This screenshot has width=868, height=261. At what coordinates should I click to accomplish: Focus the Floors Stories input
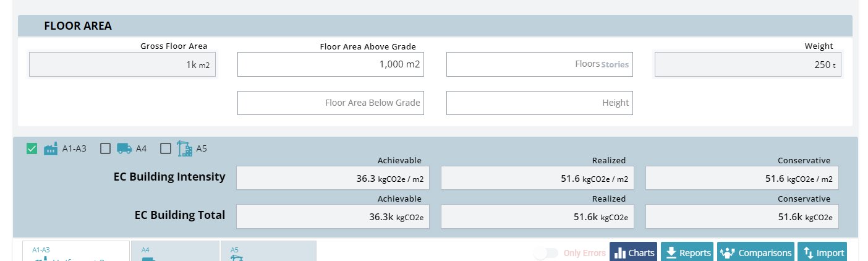pyautogui.click(x=539, y=64)
